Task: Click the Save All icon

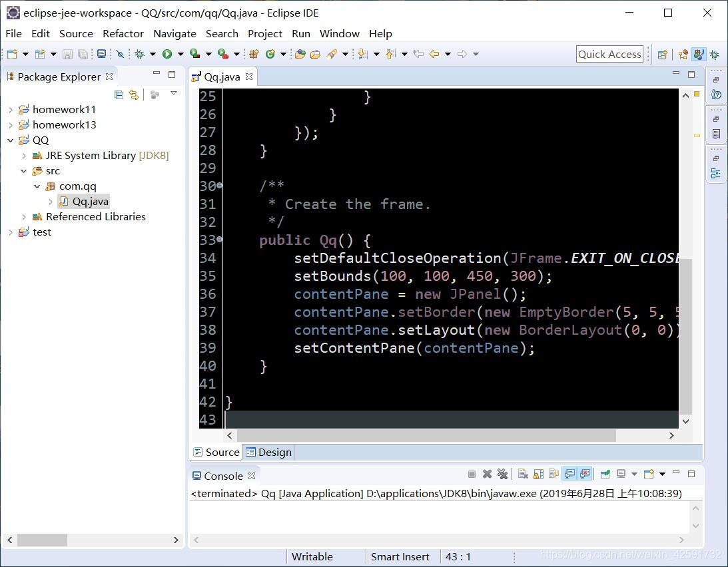Action: [x=83, y=55]
